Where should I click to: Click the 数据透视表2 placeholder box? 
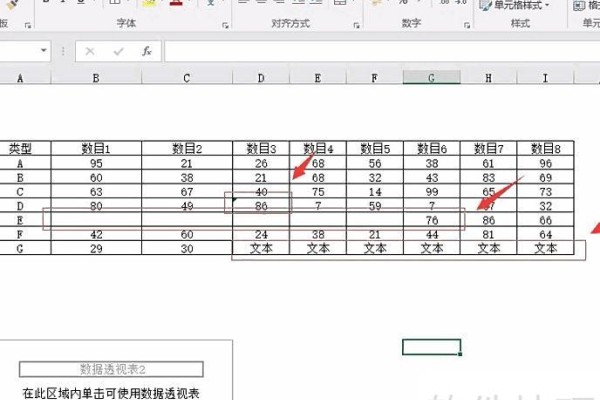click(111, 369)
